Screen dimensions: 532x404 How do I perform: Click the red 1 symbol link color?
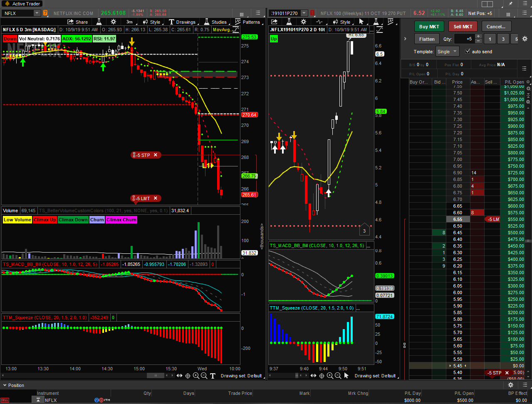[x=312, y=13]
